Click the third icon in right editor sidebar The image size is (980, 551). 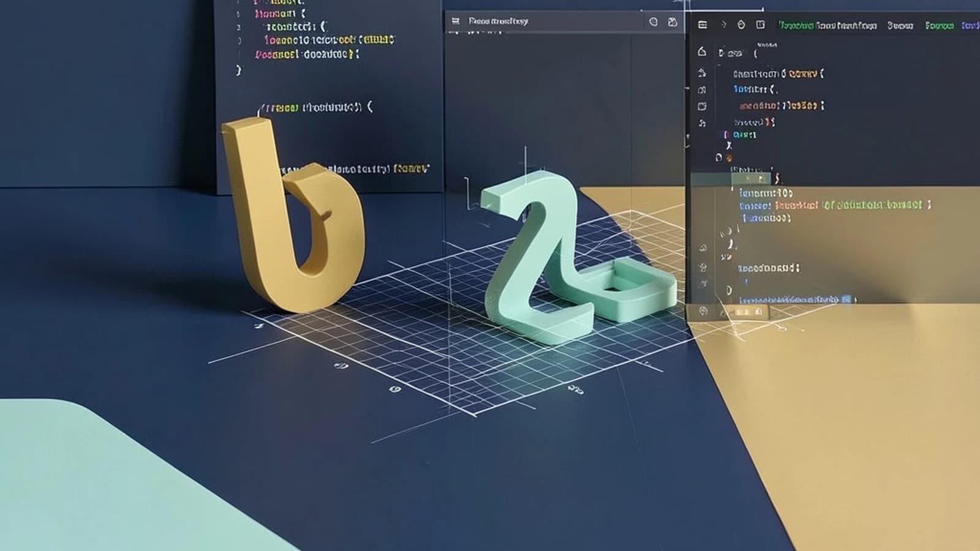click(702, 90)
